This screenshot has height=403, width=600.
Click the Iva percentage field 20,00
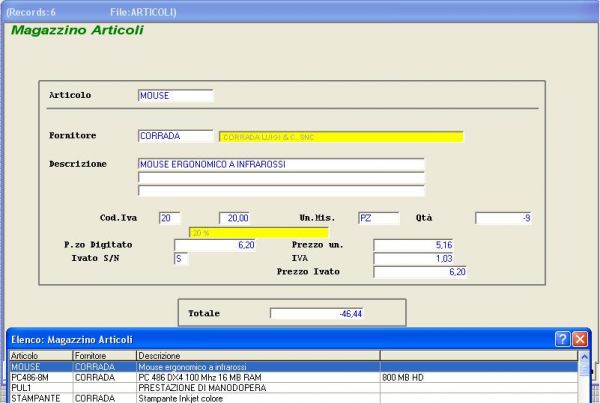[234, 218]
